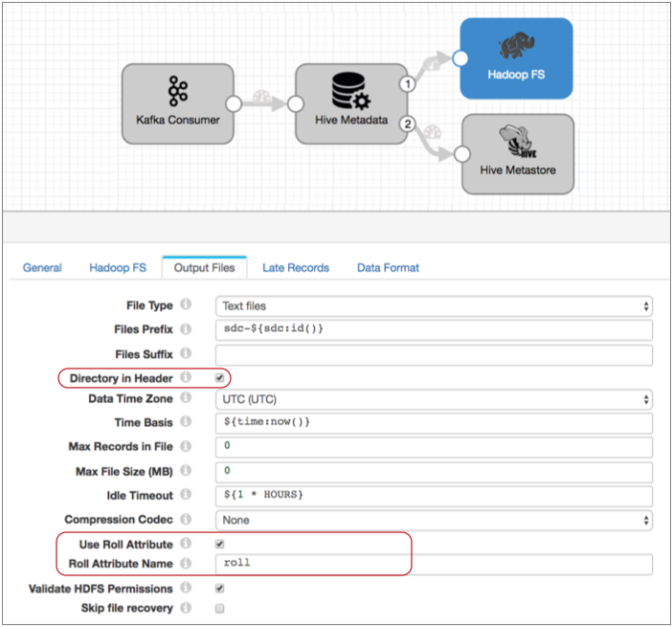Click the Hive Metadata database icon
The height and width of the screenshot is (627, 672).
coord(350,91)
